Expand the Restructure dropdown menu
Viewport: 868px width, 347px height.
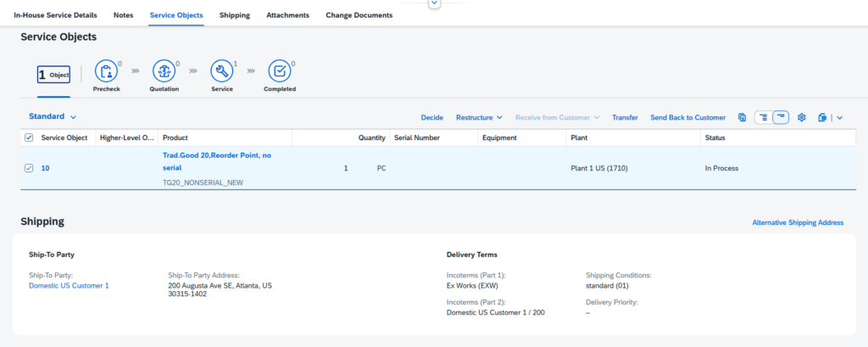[479, 117]
